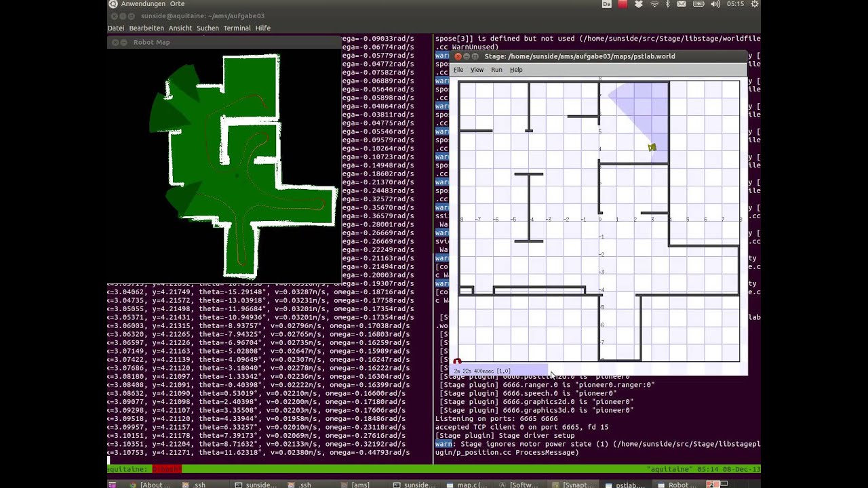Click the tmux status text "aquitaine" 05:14 08-Dec-13

coord(704,469)
